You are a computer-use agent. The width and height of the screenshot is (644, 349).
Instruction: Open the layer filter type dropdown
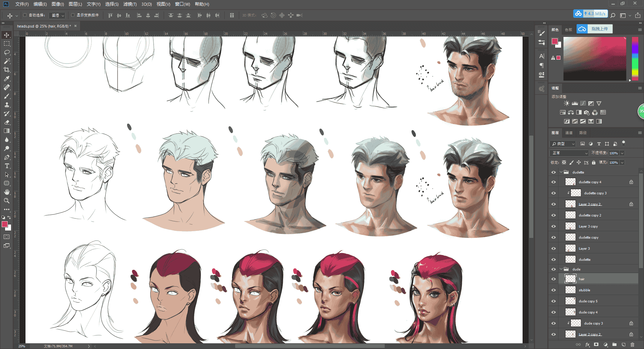coord(563,144)
